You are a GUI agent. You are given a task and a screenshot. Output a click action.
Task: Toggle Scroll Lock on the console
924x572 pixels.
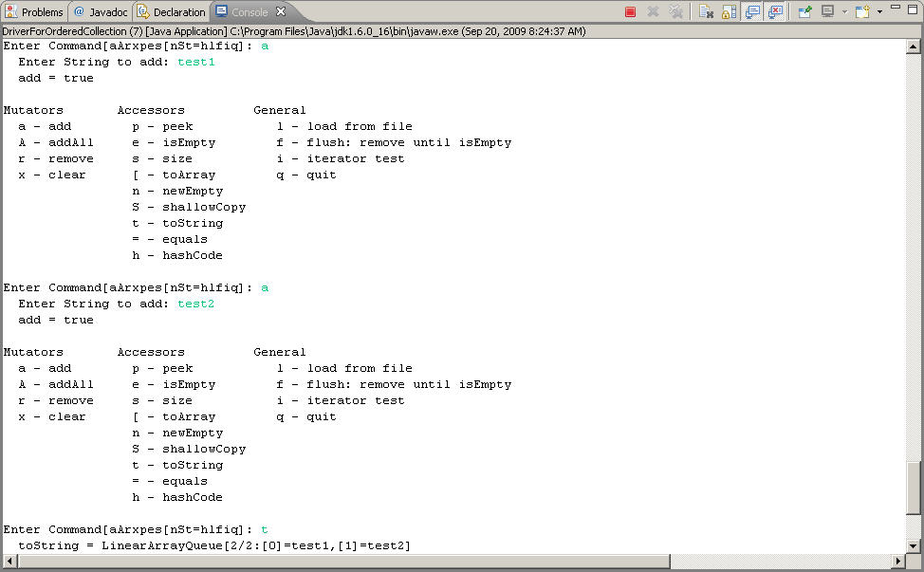point(730,10)
